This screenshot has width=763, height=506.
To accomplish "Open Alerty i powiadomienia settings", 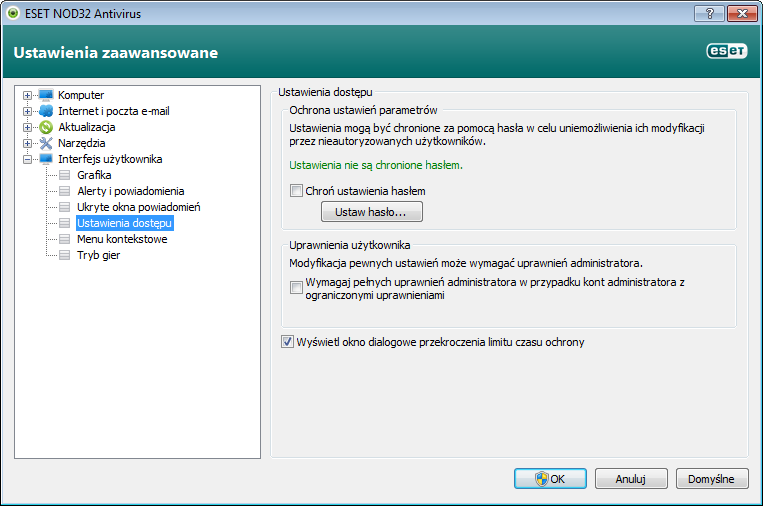I will (130, 191).
